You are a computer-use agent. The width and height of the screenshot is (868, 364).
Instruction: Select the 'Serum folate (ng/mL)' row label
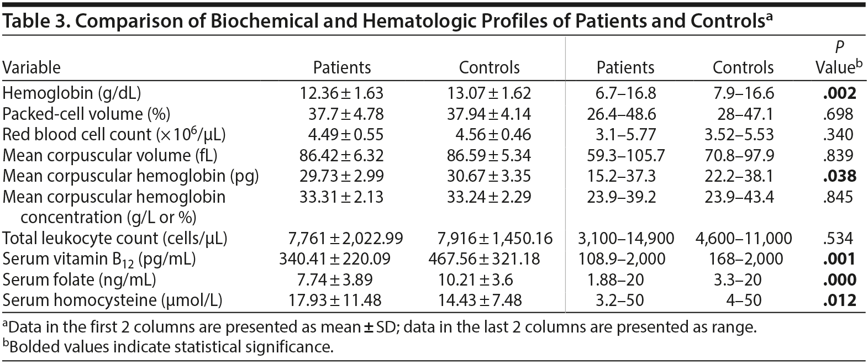(79, 279)
